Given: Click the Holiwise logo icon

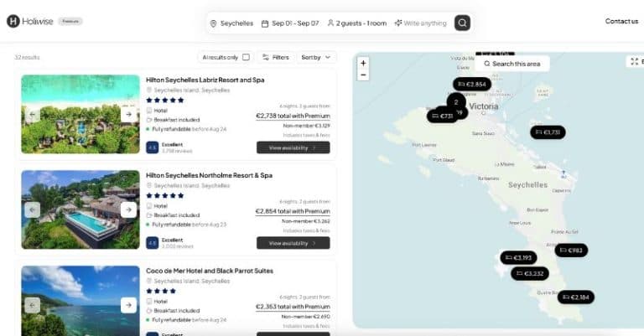Looking at the screenshot, I should click(13, 21).
